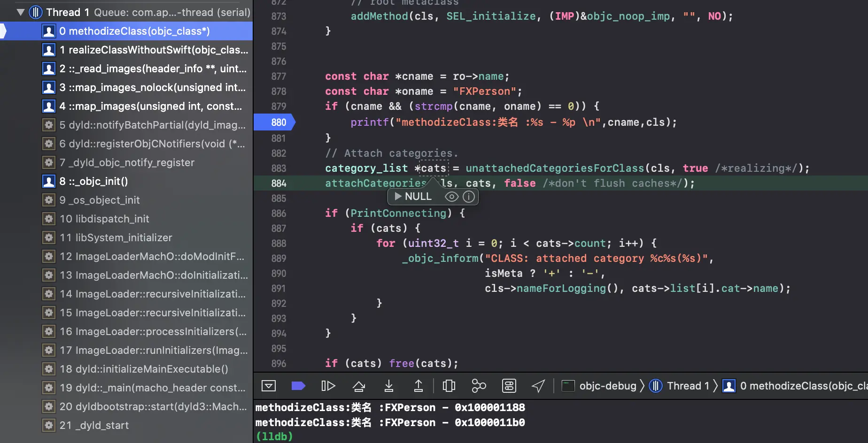The image size is (868, 443).
Task: Open Environment Overrides button
Action: 509,386
